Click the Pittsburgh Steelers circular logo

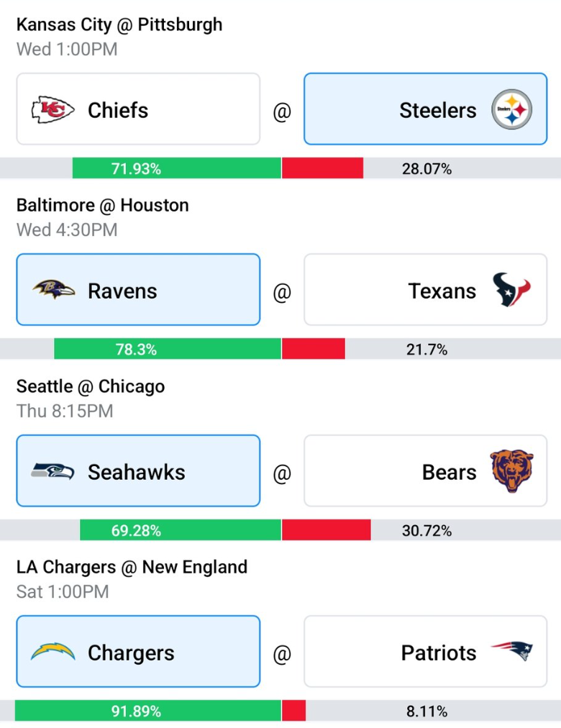pyautogui.click(x=512, y=109)
